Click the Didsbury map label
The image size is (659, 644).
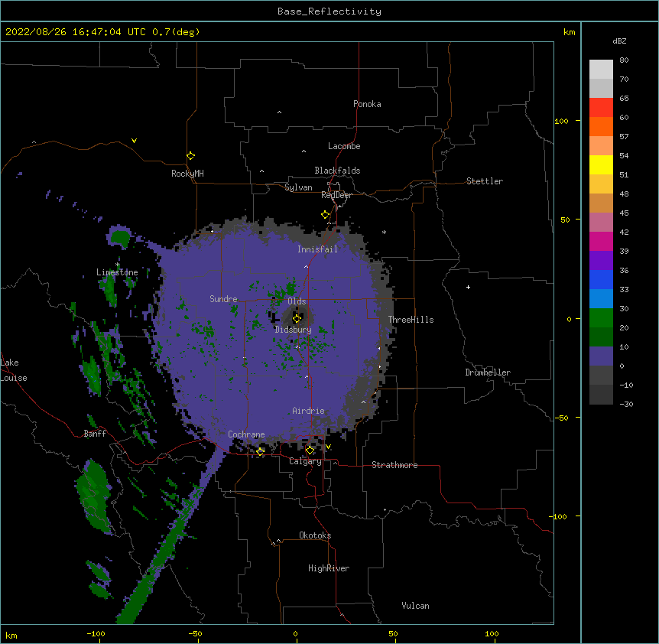[293, 330]
